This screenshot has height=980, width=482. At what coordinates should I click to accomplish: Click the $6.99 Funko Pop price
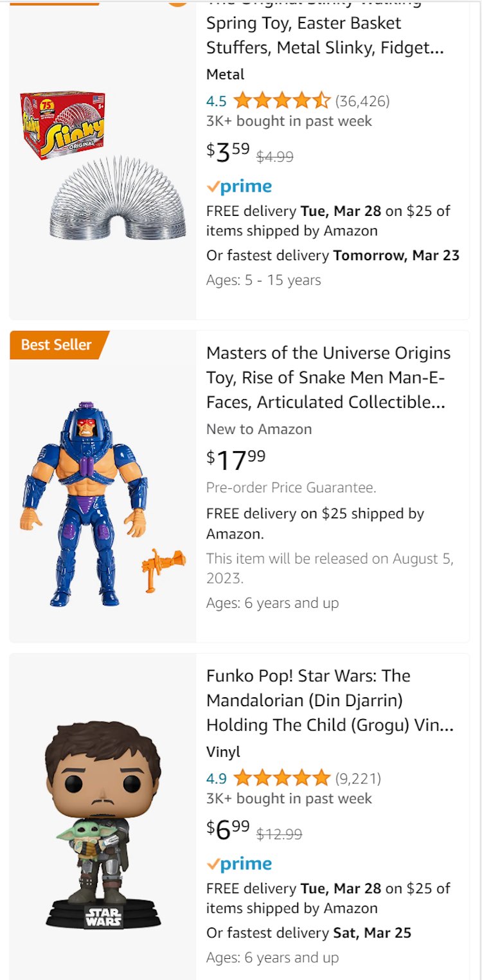point(228,829)
